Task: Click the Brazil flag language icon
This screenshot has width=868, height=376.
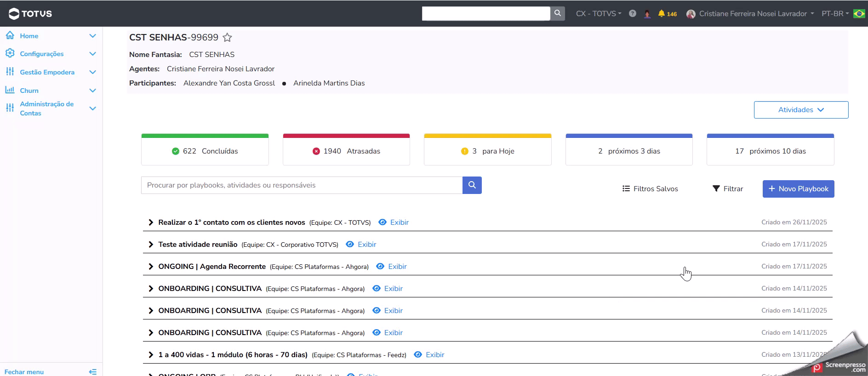Action: click(x=859, y=14)
